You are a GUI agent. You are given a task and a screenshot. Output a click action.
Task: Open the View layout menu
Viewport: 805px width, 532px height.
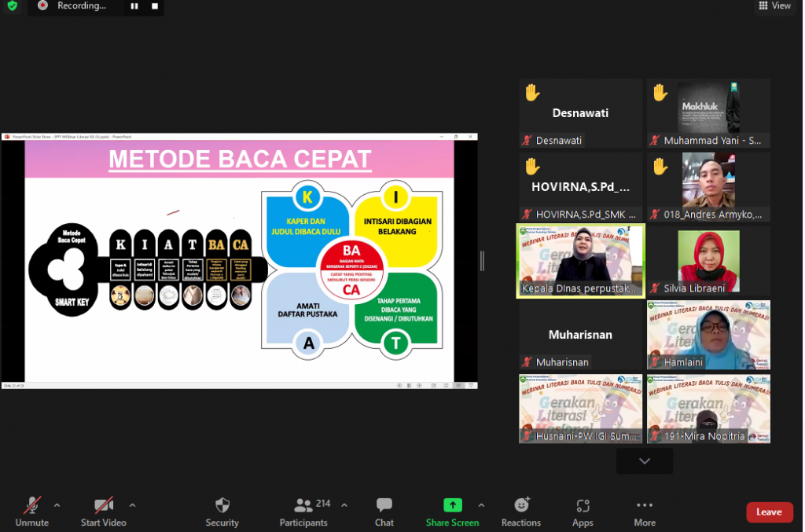[774, 6]
